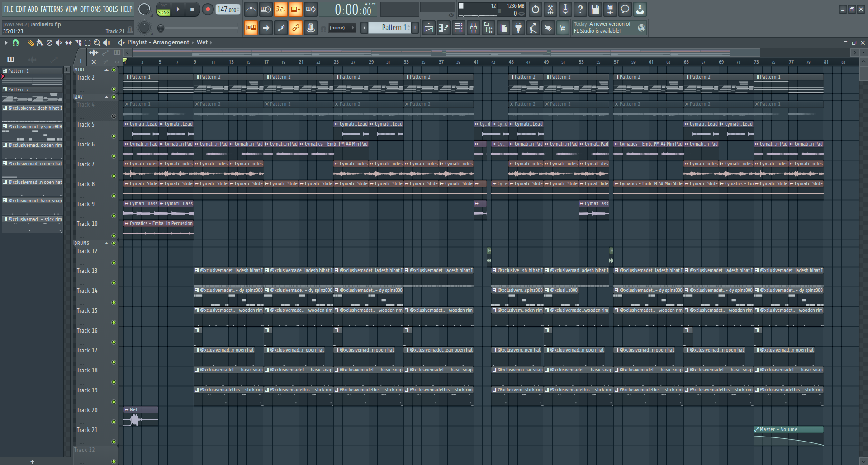
Task: Open the EDIT menu
Action: pyautogui.click(x=21, y=9)
